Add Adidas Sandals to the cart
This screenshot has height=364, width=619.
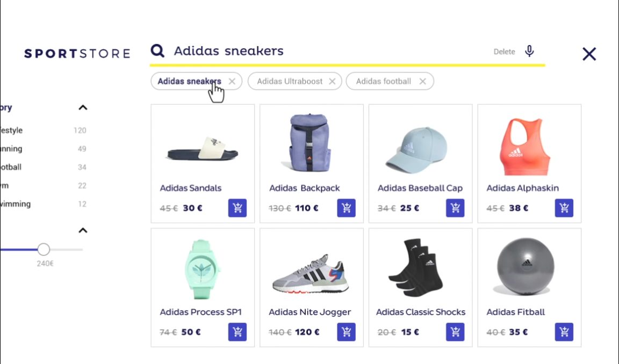[x=237, y=208]
